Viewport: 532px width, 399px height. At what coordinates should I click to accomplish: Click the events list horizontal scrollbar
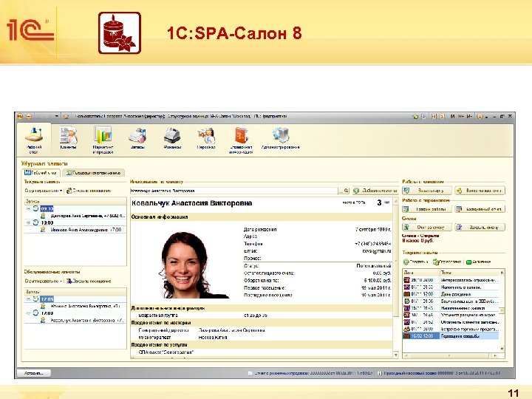pos(450,355)
